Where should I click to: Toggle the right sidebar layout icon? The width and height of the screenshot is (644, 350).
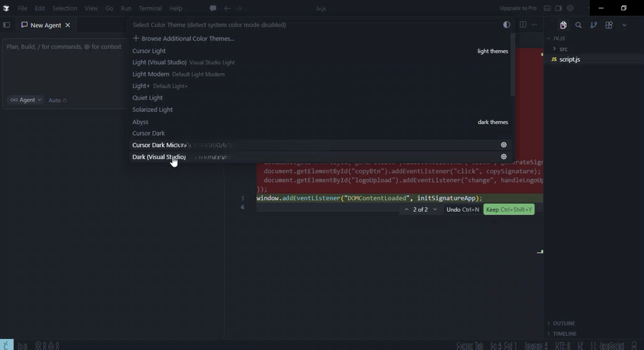coord(558,8)
